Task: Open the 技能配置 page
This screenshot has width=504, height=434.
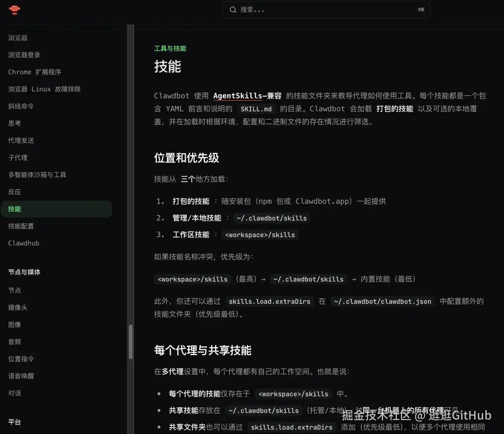Action: (x=24, y=226)
